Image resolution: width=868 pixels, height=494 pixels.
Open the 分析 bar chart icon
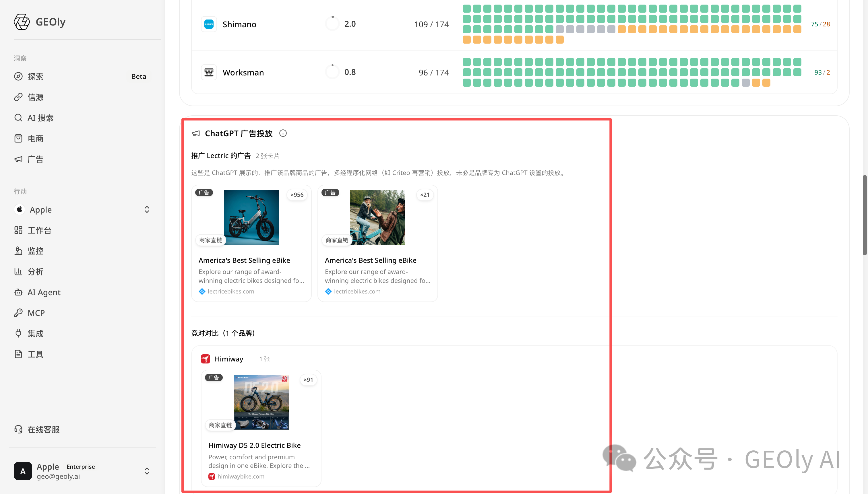pyautogui.click(x=18, y=271)
